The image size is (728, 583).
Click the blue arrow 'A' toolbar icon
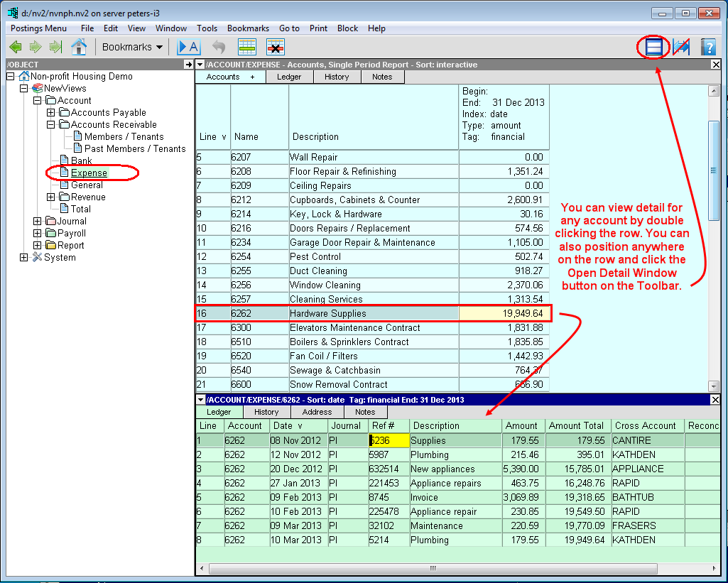(x=189, y=47)
